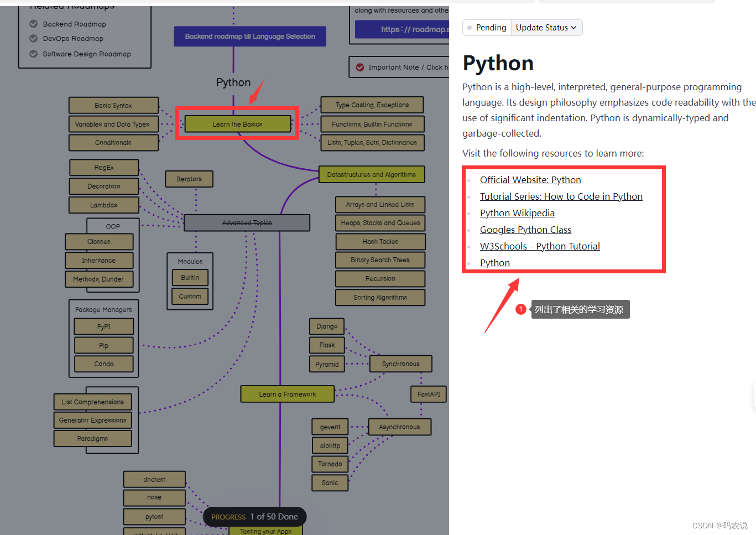Select the Synchronous node
Viewport: 756px width, 535px height.
click(400, 363)
